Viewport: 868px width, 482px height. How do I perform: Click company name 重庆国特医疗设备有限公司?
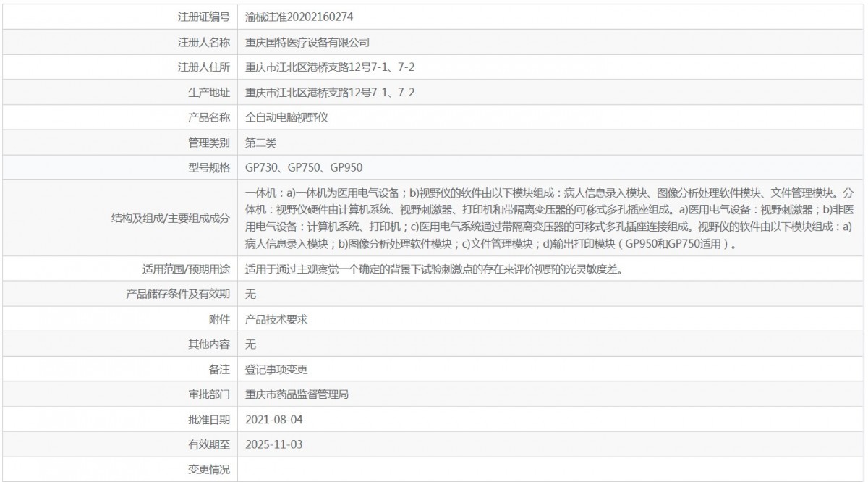tap(307, 42)
